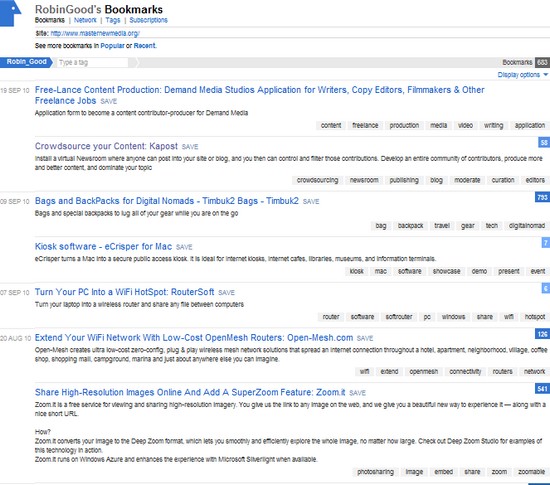
Task: Click the 541 save-count badge for Zoom.it
Action: tap(542, 389)
